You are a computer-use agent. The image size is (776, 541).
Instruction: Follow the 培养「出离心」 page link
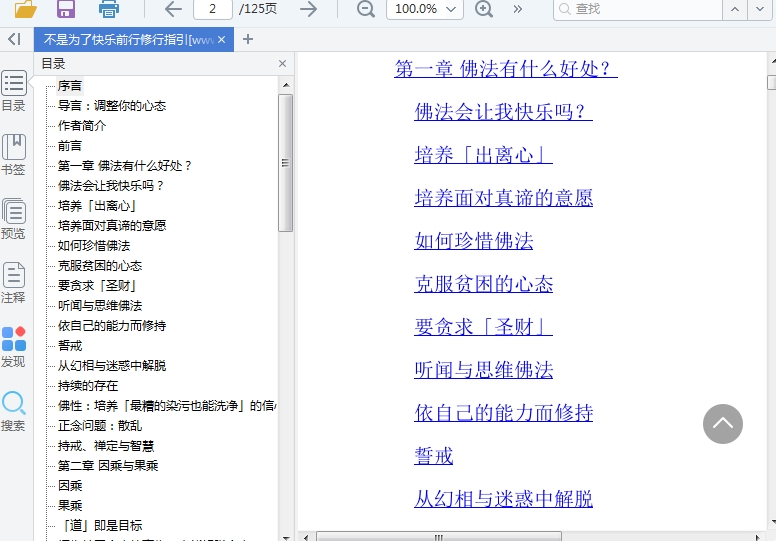click(x=484, y=155)
